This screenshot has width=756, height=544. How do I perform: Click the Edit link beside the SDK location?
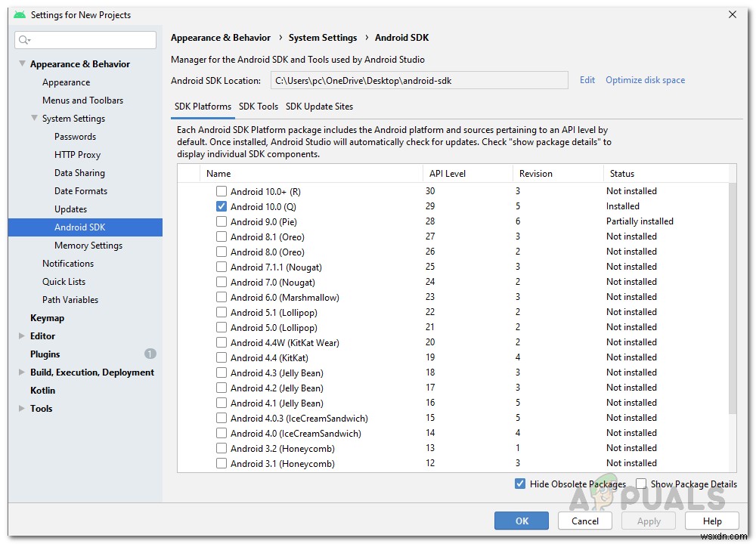(x=587, y=79)
